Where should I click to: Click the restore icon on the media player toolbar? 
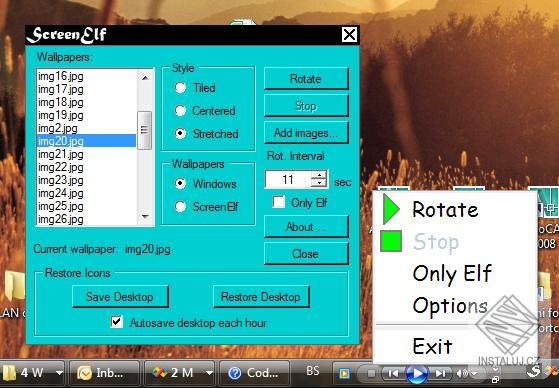coord(495,380)
